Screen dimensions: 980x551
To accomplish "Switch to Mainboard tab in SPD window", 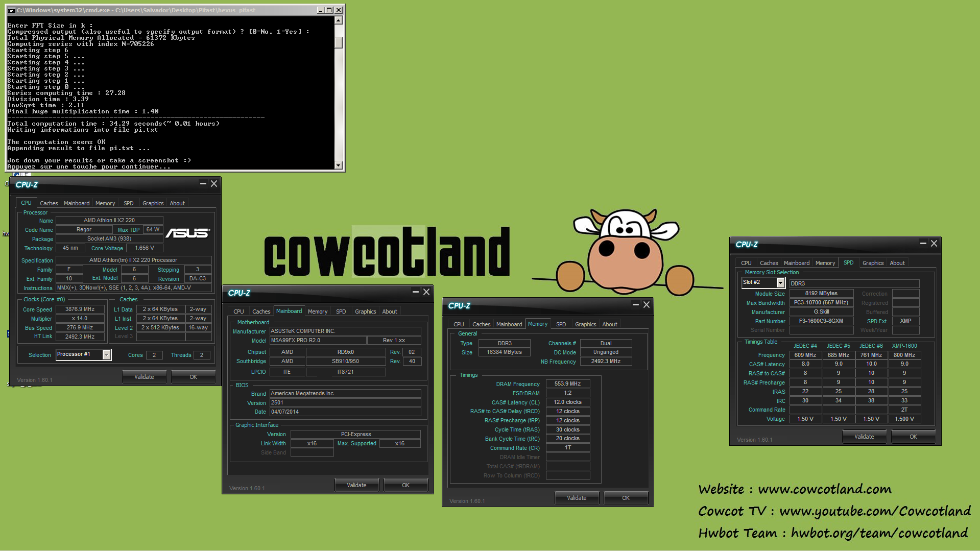I will pyautogui.click(x=797, y=263).
